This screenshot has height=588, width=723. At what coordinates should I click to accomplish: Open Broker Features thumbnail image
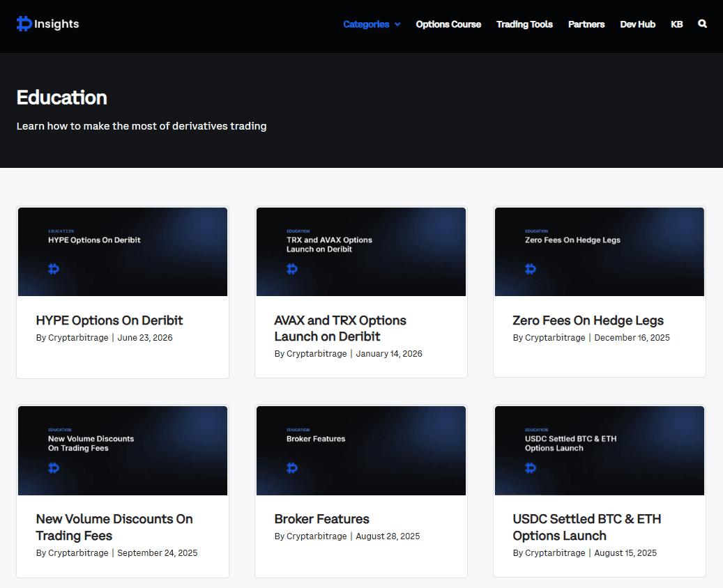pos(361,451)
